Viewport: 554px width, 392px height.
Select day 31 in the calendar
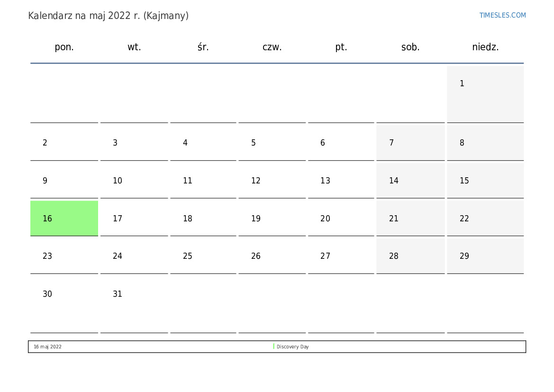click(134, 304)
